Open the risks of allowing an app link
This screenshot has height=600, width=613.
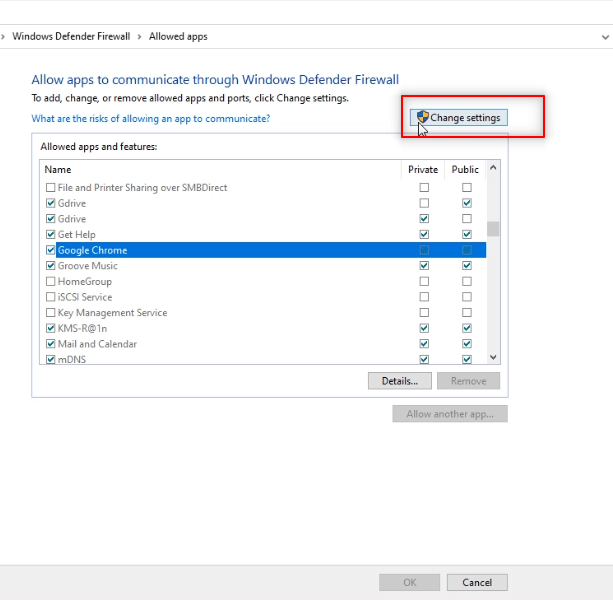coord(151,118)
